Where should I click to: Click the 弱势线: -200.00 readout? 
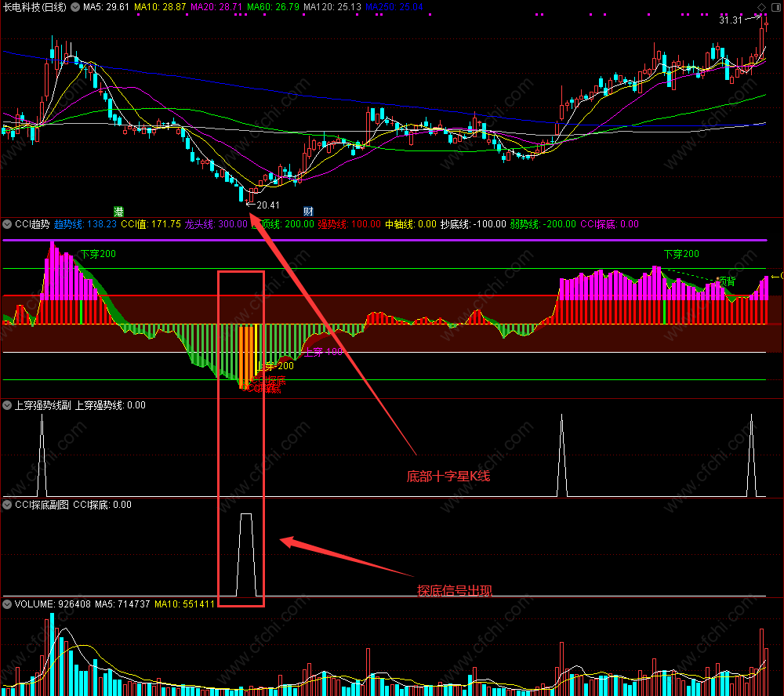click(543, 224)
